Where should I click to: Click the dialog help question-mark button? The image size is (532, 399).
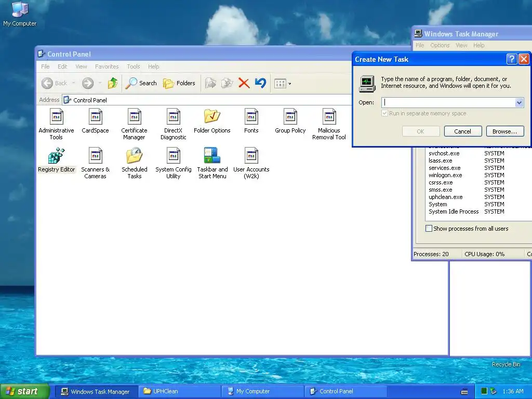tap(512, 59)
